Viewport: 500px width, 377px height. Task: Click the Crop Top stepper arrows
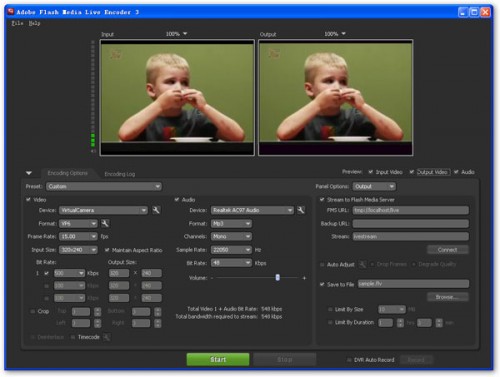pos(97,312)
